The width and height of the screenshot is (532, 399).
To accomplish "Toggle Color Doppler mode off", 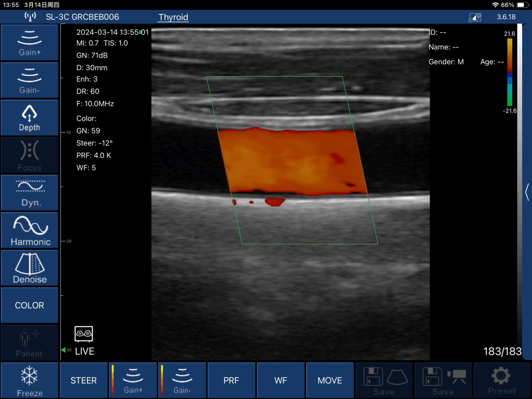I will [x=29, y=305].
